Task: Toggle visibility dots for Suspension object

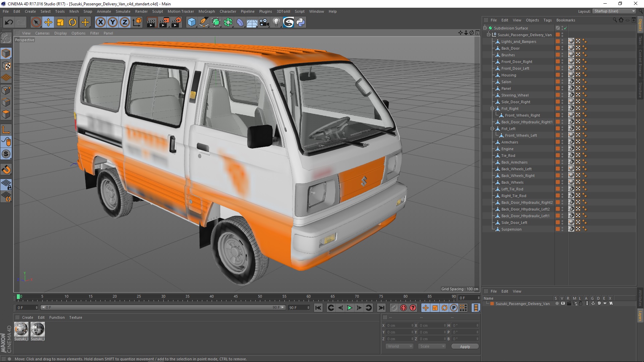Action: pos(562,229)
